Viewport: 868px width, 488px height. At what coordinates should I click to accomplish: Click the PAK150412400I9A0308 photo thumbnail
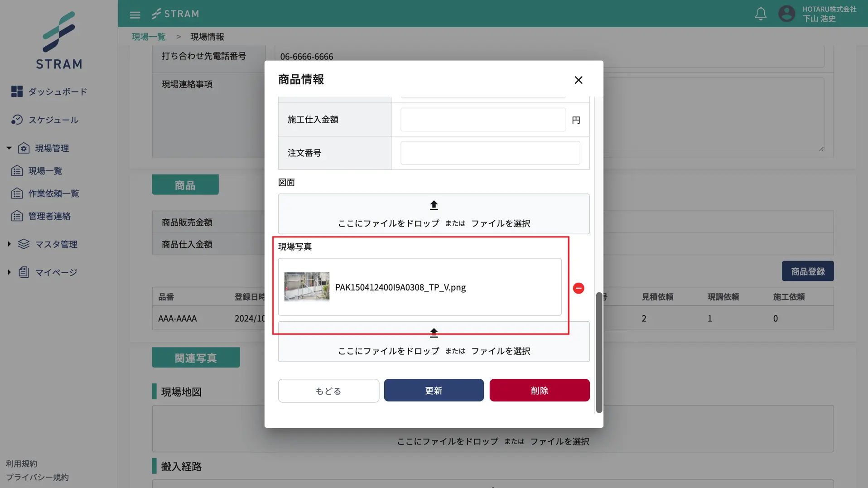tap(307, 287)
